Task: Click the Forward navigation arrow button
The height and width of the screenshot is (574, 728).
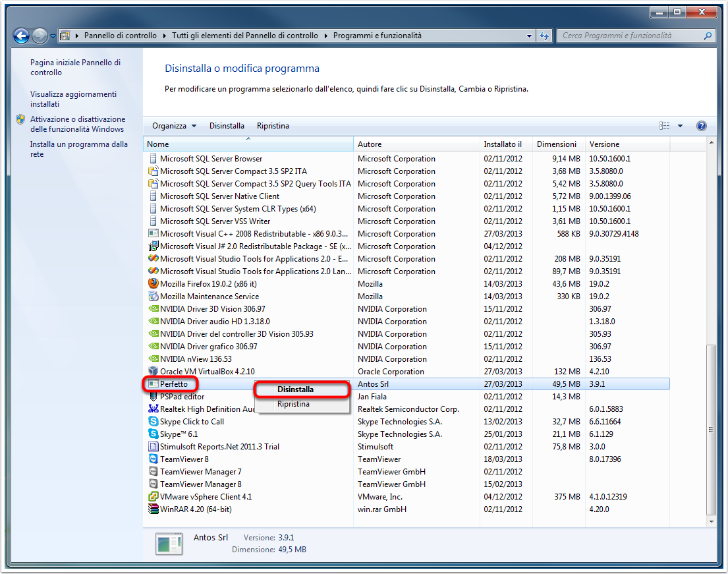Action: (40, 36)
